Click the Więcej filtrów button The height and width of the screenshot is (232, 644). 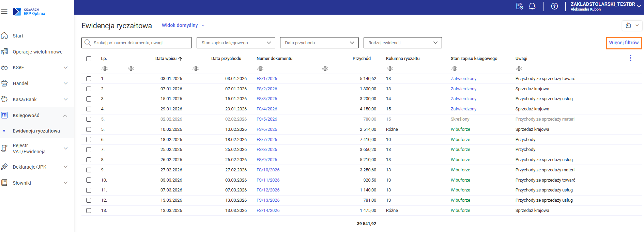(x=624, y=43)
